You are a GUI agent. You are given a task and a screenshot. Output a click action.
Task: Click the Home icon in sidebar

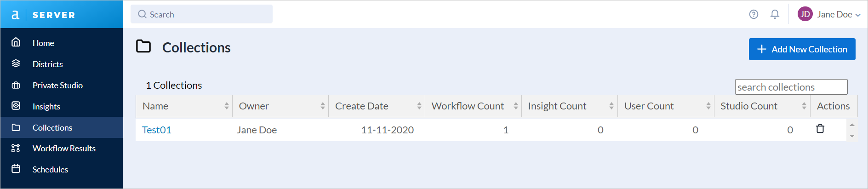(x=16, y=42)
